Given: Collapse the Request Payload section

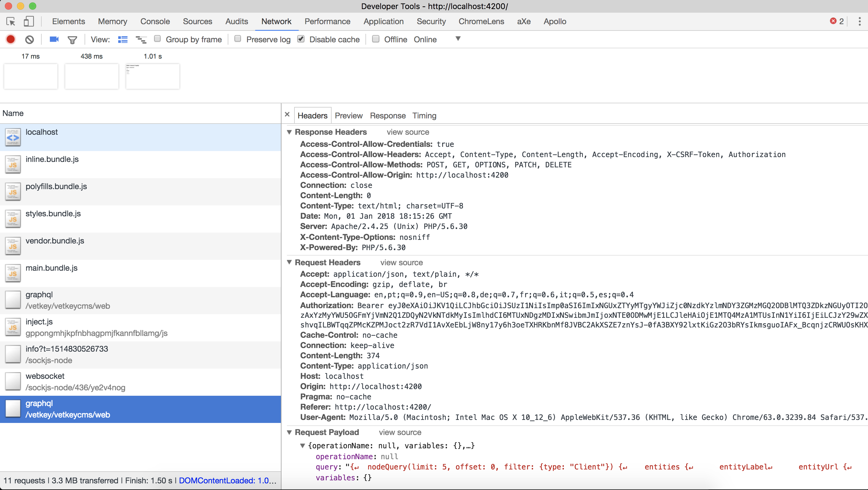Looking at the screenshot, I should click(289, 432).
